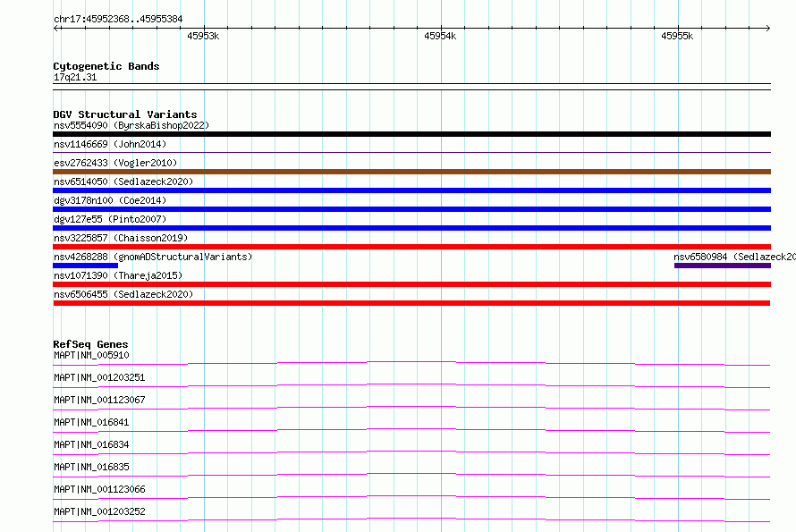Image resolution: width=796 pixels, height=532 pixels.
Task: Open nsv6580984 Sedlazeck variant label
Action: pos(734,257)
